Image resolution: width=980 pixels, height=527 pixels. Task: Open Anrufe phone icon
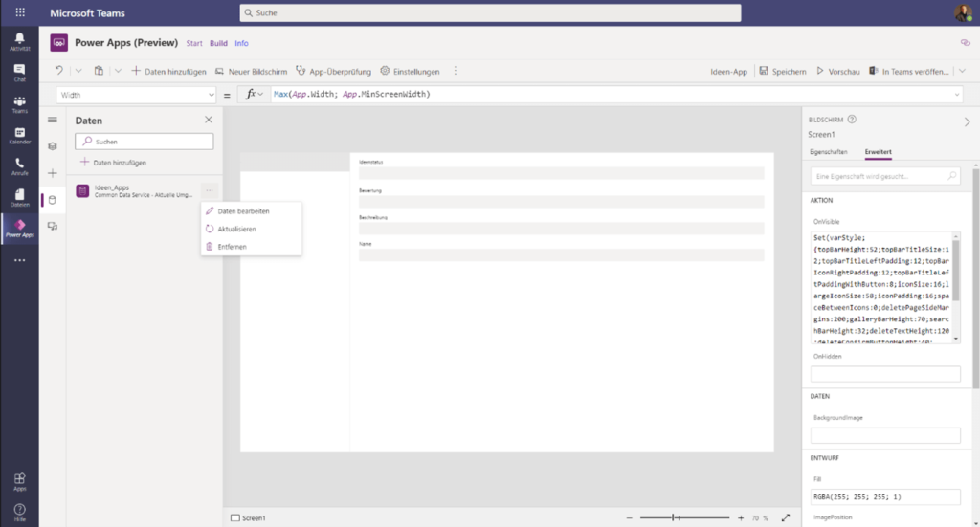coord(19,166)
